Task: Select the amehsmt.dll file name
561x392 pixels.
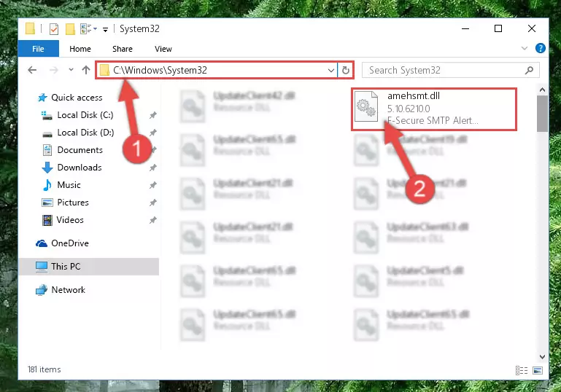Action: 414,95
